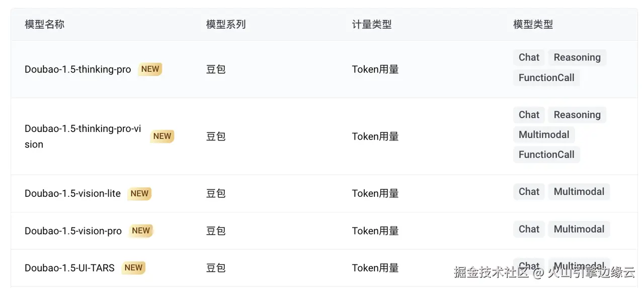Click the NEW badge beside Doubao-1.5-thinking-pro
This screenshot has width=644, height=288.
click(150, 69)
